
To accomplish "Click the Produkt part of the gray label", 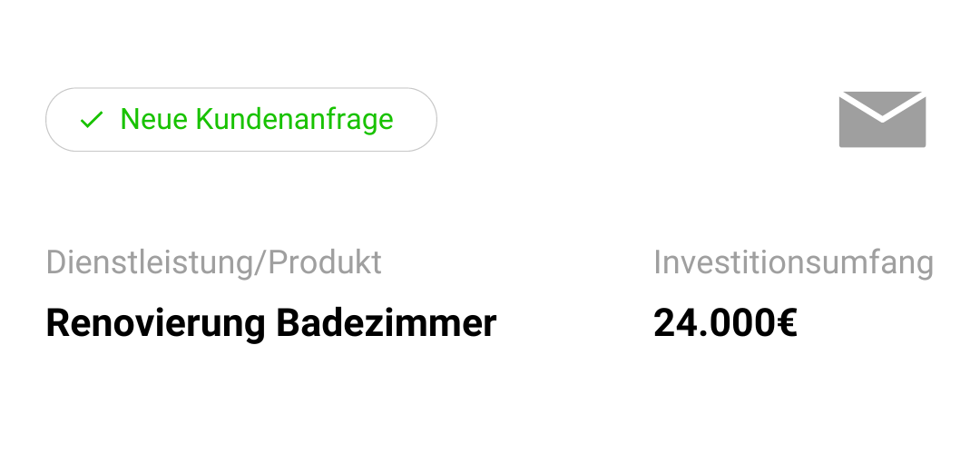I will point(325,262).
